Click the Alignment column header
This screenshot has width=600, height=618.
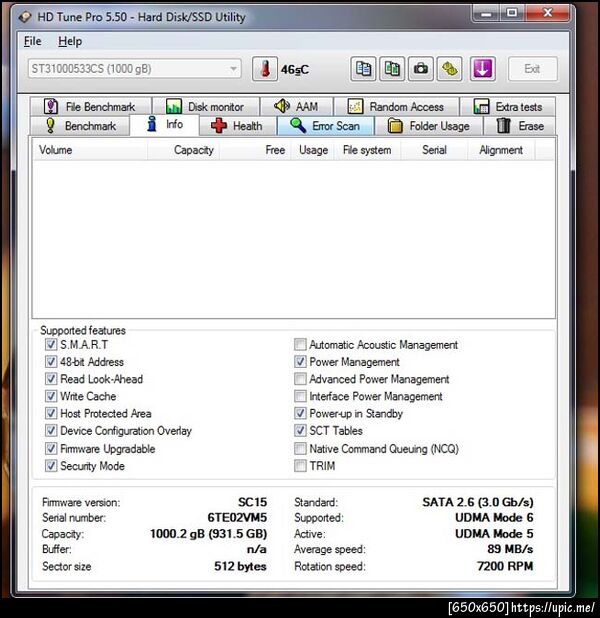point(501,150)
